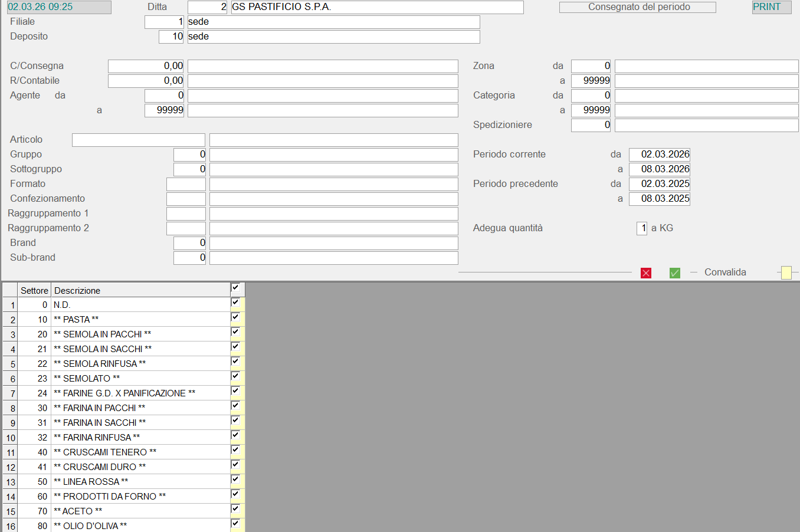Click the Consegnato del periodo button

637,7
